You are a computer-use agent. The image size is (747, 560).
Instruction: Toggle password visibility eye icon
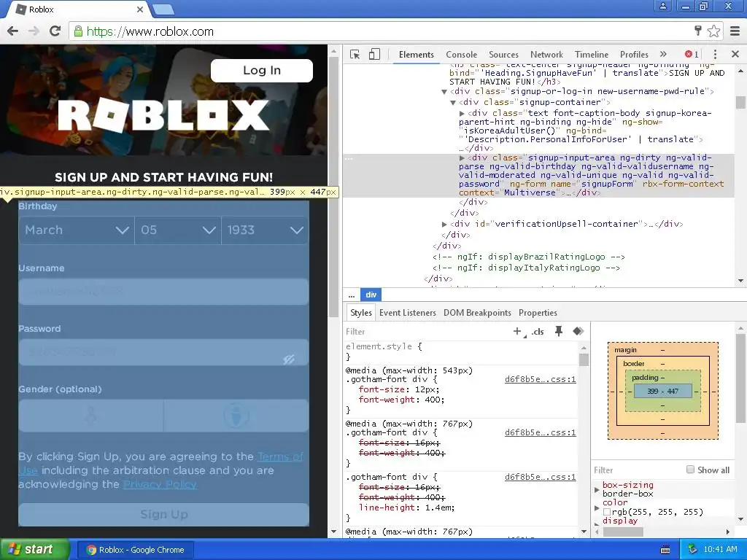click(289, 359)
